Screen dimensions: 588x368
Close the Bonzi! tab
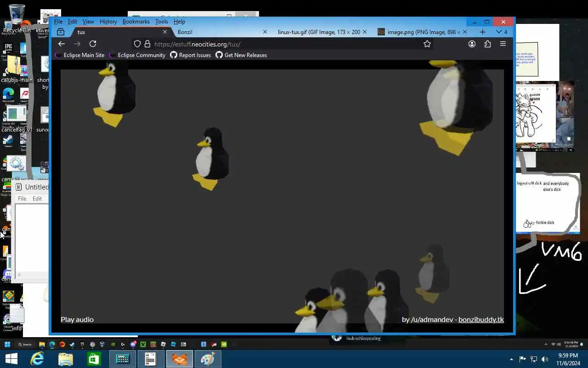pyautogui.click(x=265, y=32)
